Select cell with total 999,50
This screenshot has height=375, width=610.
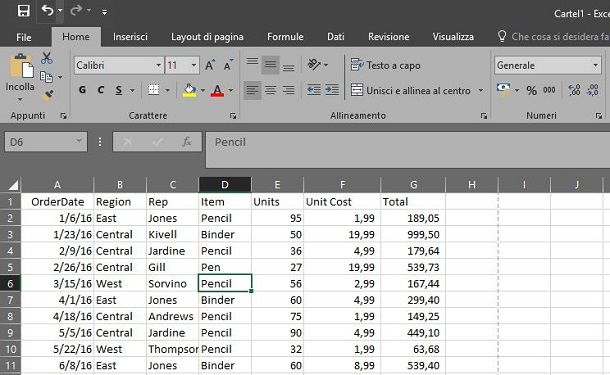pos(413,235)
